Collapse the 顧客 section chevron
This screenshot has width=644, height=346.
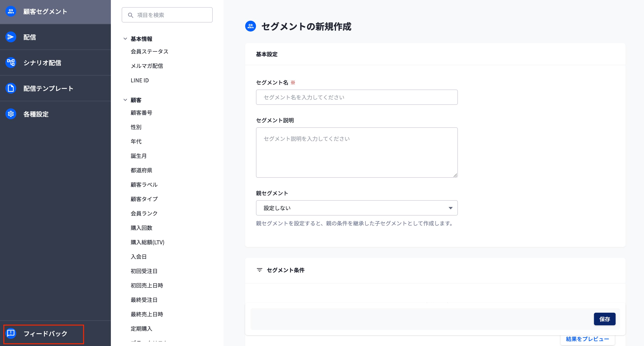coord(125,100)
